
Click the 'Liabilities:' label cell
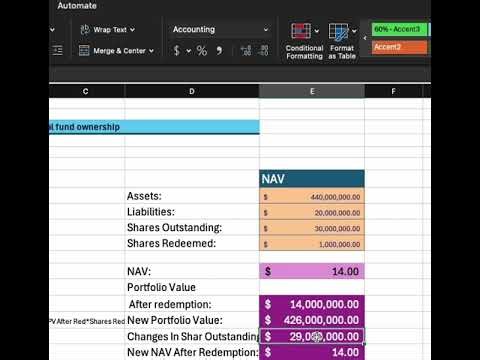192,212
